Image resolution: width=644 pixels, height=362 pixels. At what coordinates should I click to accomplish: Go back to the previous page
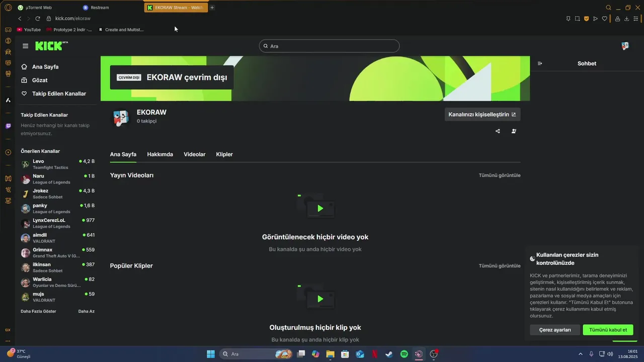coord(20,19)
